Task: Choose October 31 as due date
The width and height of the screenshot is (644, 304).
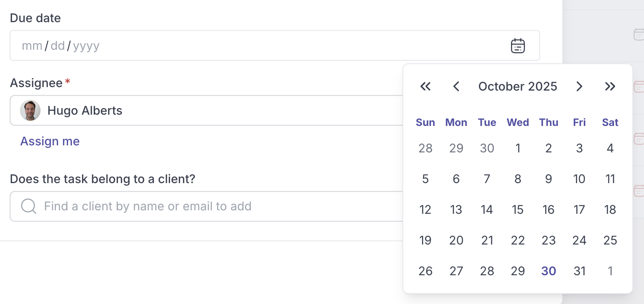Action: click(579, 271)
